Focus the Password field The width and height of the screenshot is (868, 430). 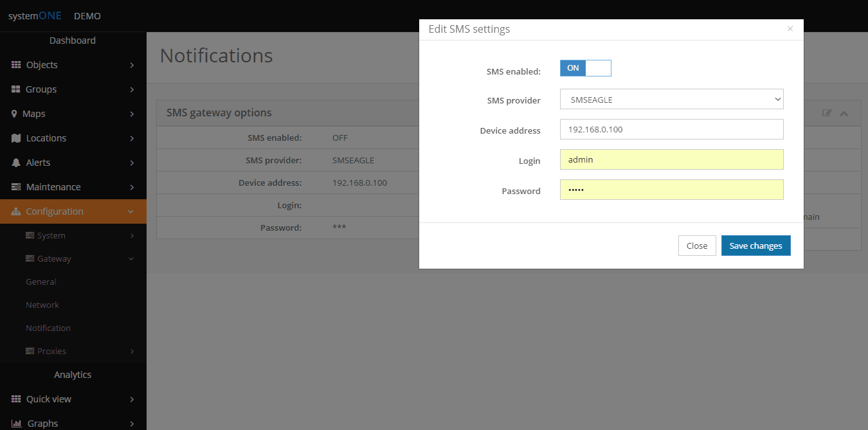tap(671, 190)
